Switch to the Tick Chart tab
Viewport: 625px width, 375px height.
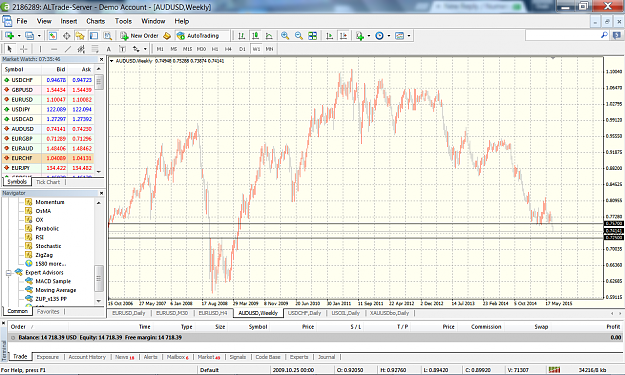click(x=48, y=182)
